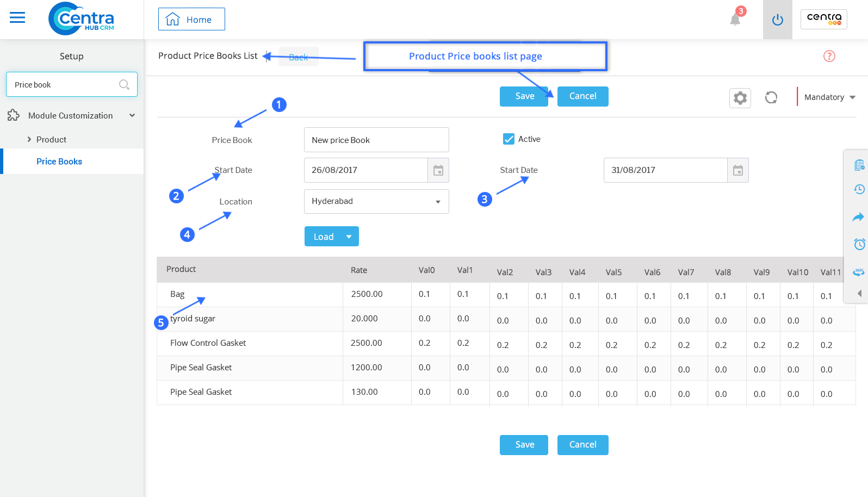Click the refresh icon
868x497 pixels.
(771, 97)
